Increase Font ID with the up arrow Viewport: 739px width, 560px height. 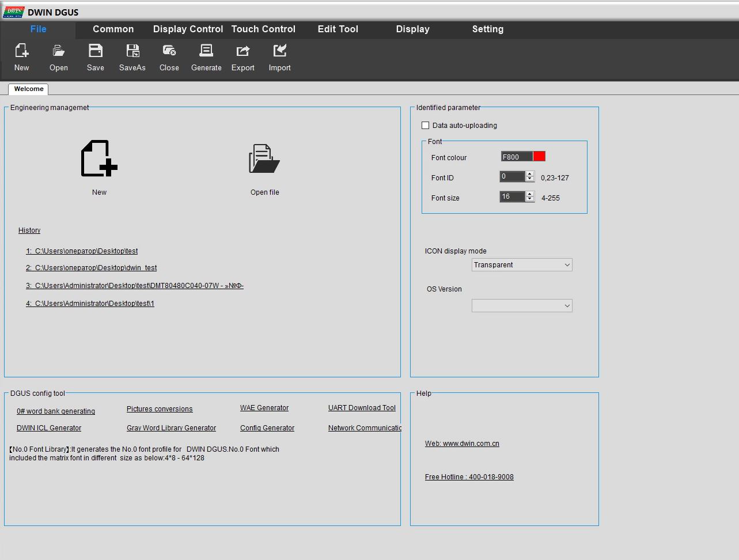click(530, 174)
